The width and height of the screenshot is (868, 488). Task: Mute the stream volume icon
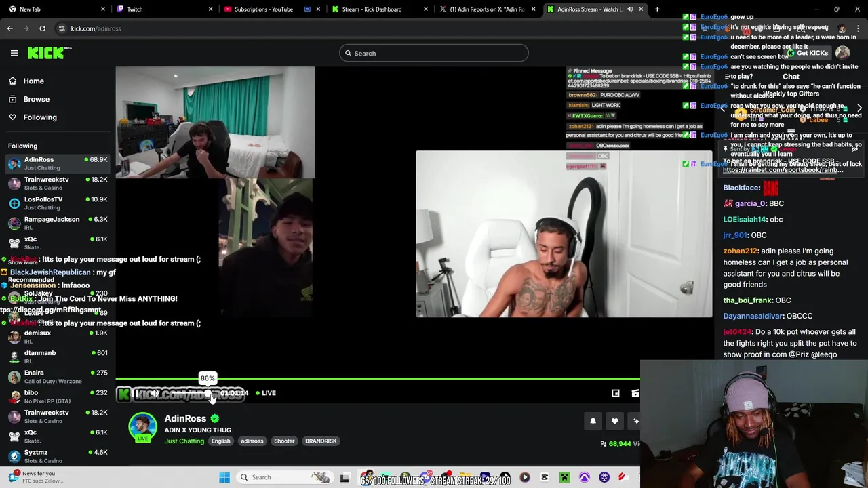point(155,393)
